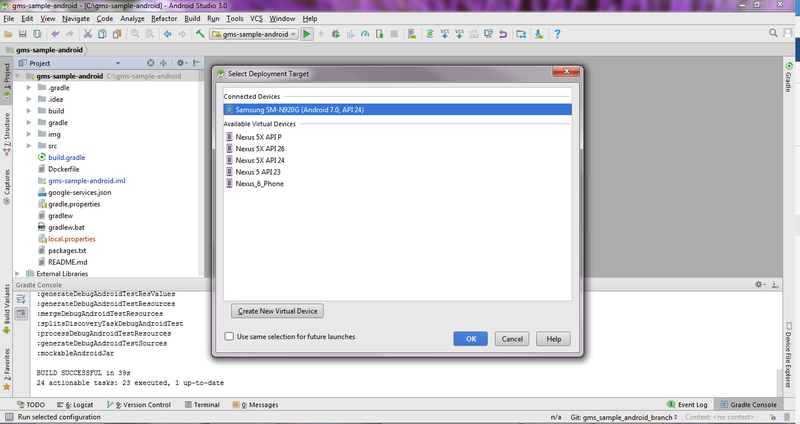Expand the build folder
This screenshot has height=424, width=800.
point(29,111)
